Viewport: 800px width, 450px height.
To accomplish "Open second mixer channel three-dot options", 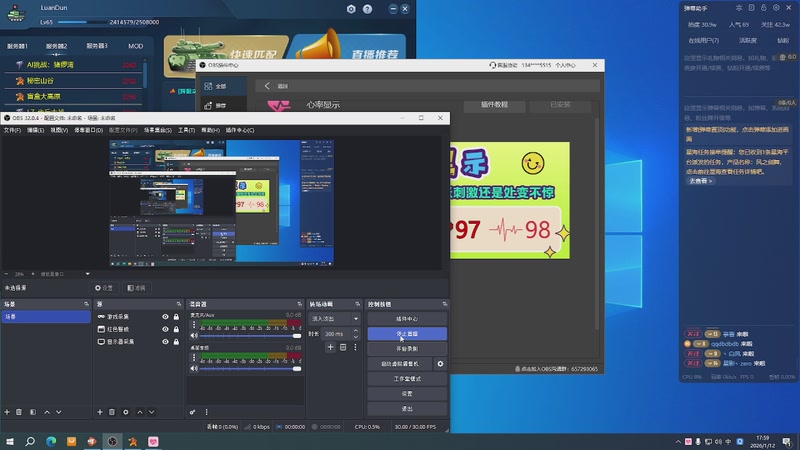I will (194, 357).
